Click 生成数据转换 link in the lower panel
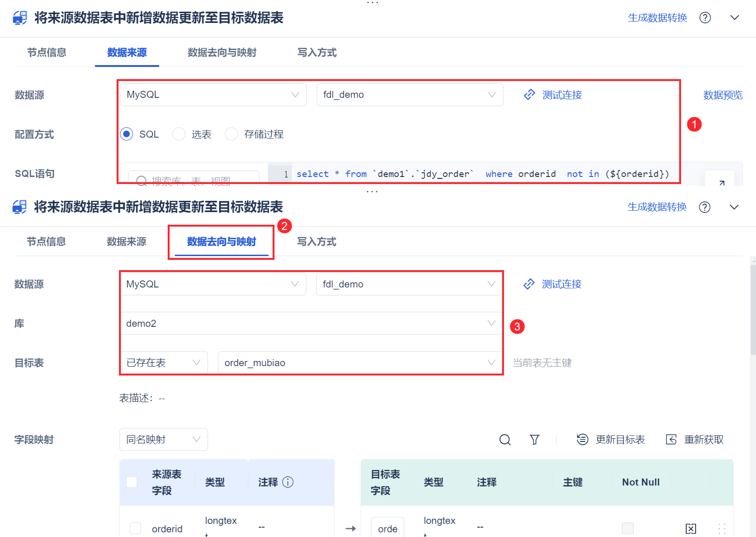 [x=657, y=207]
